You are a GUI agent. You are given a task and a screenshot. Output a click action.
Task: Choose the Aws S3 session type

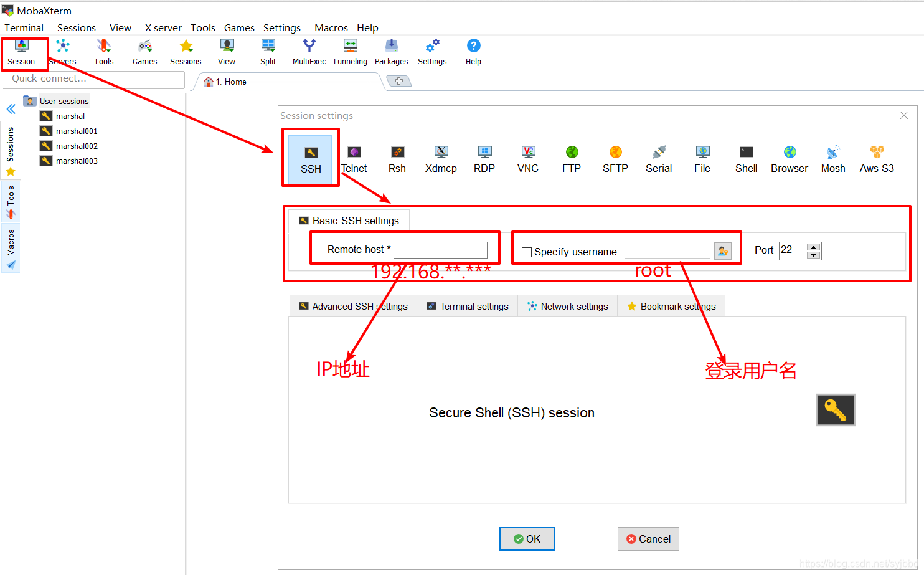877,160
